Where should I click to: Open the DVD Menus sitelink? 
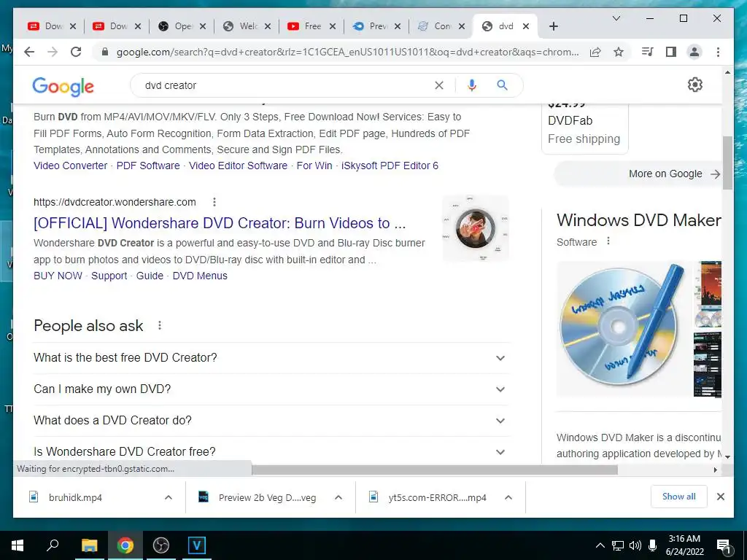click(200, 276)
